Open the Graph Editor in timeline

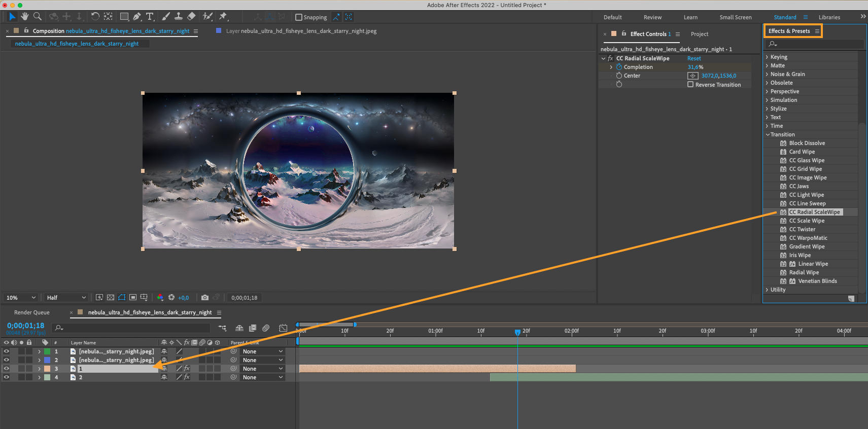click(x=283, y=328)
